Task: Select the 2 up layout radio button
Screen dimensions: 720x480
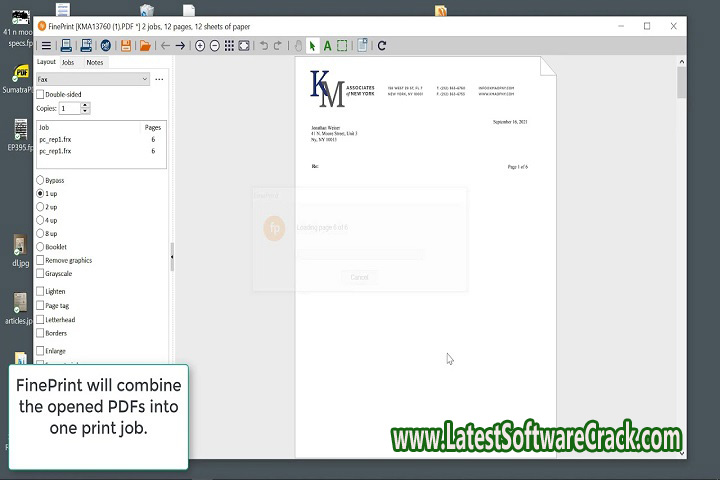Action: point(41,207)
